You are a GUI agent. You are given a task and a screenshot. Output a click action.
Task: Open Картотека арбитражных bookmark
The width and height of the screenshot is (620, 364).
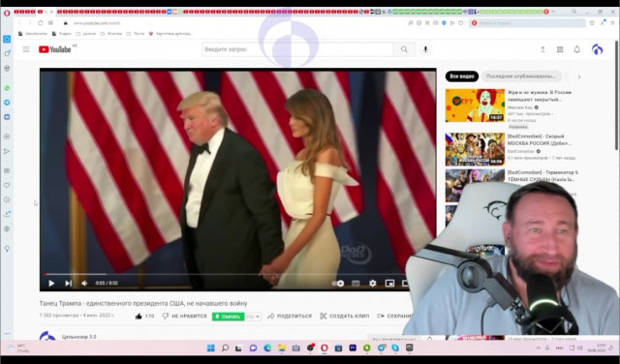click(170, 34)
